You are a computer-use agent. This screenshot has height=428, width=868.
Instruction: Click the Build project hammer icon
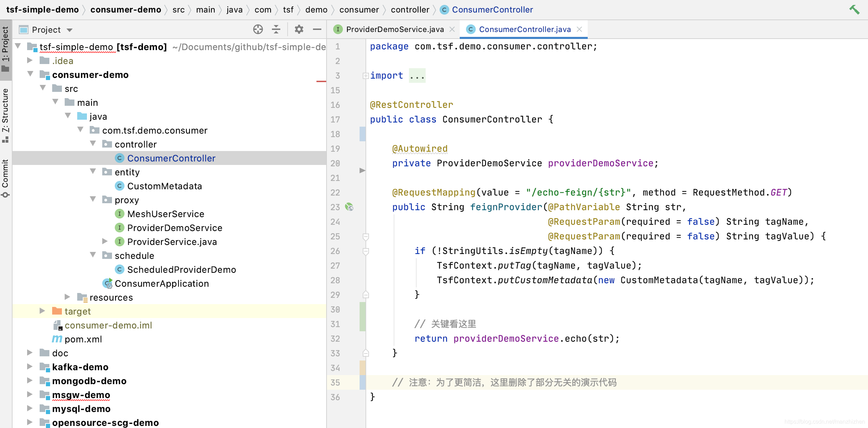[x=854, y=9]
